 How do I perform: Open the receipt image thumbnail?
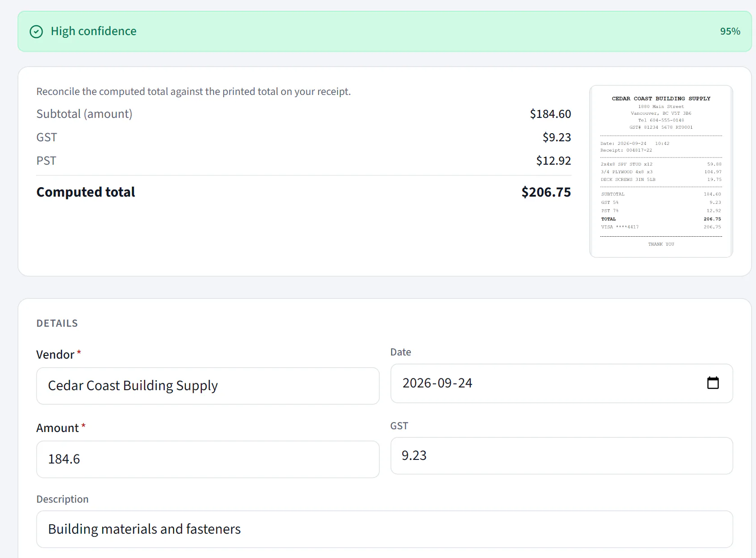(x=661, y=171)
